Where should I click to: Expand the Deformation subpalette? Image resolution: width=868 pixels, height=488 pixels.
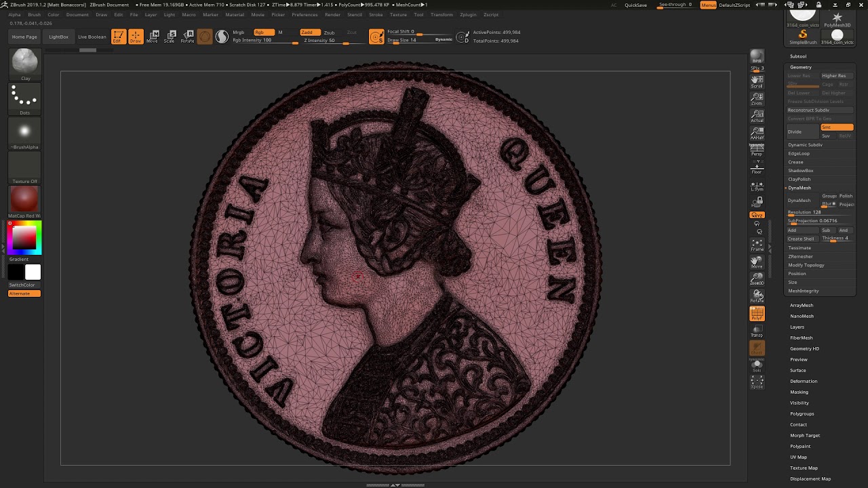pyautogui.click(x=804, y=381)
